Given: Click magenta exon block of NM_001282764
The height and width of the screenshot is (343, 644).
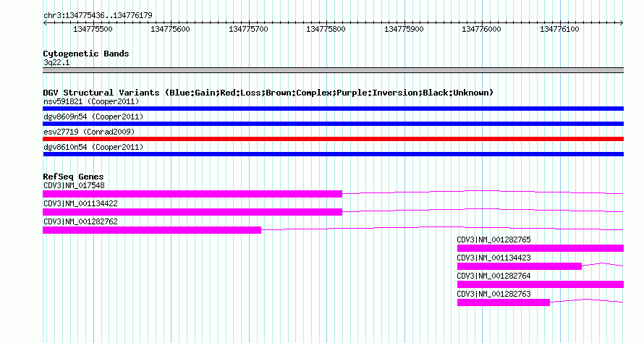Looking at the screenshot, I should 541,284.
